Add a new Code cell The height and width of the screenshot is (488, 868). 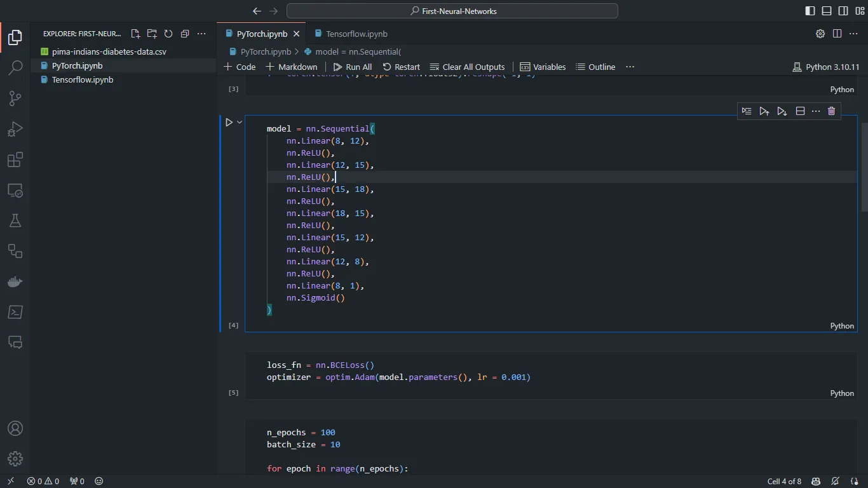click(240, 67)
